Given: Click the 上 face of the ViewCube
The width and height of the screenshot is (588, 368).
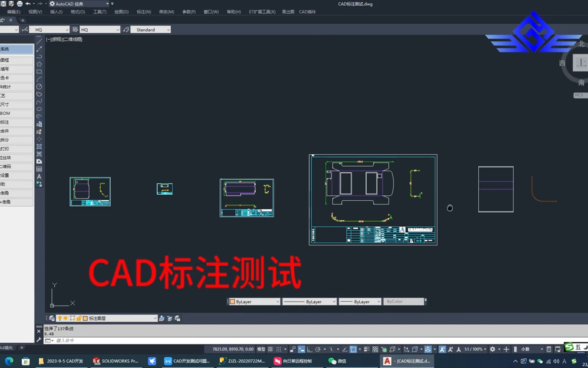Looking at the screenshot, I should [x=581, y=63].
